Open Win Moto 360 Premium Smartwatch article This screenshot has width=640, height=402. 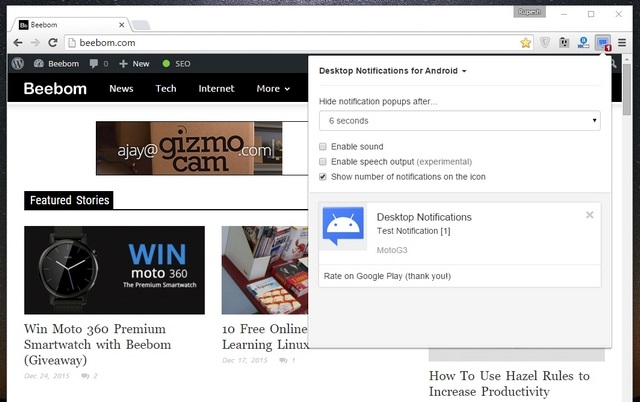click(97, 344)
